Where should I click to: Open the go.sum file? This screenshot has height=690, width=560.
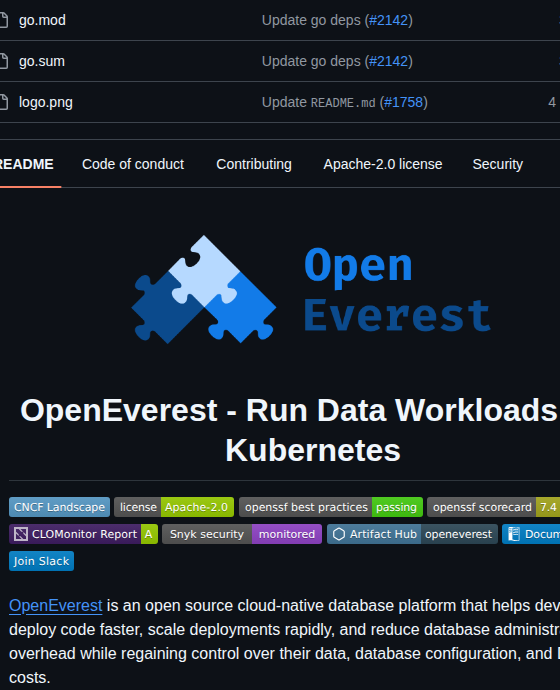(42, 61)
